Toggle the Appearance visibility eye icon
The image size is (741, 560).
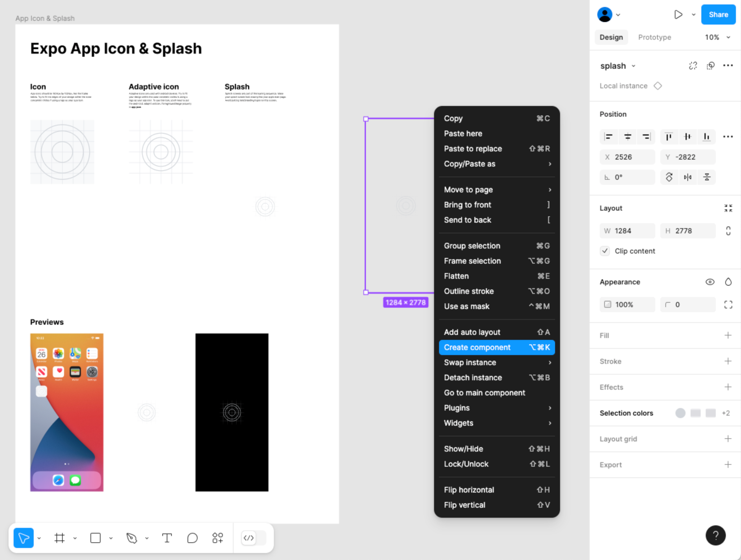[x=709, y=282]
